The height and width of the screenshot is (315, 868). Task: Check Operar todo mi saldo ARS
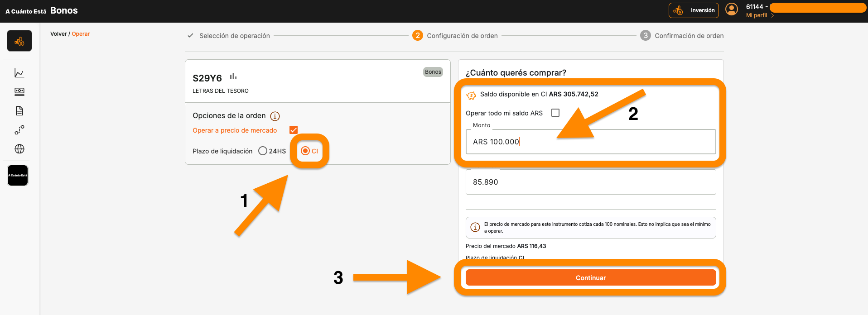point(555,113)
